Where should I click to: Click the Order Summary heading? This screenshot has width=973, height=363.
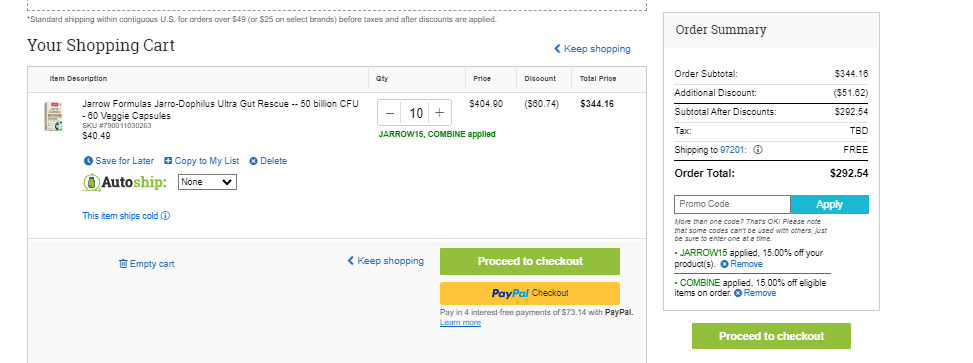(721, 30)
